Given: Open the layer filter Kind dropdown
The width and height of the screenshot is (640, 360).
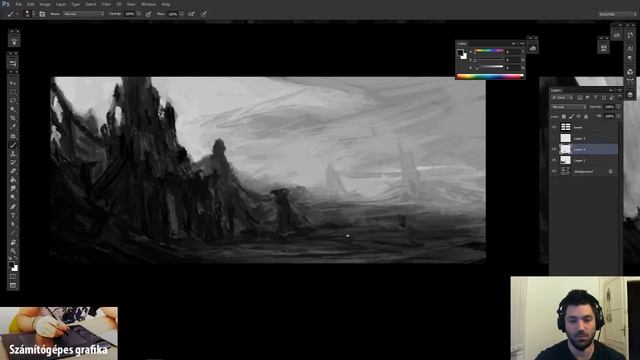Looking at the screenshot, I should pyautogui.click(x=562, y=98).
